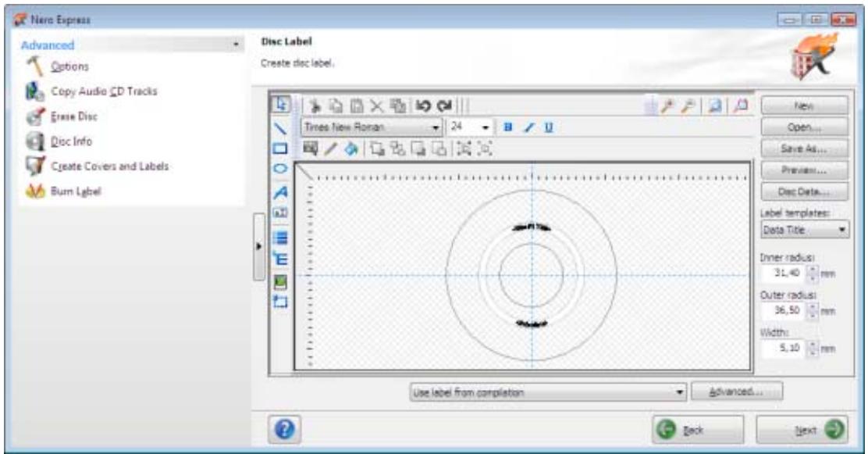Cut the selection with scissors icon

[315, 105]
